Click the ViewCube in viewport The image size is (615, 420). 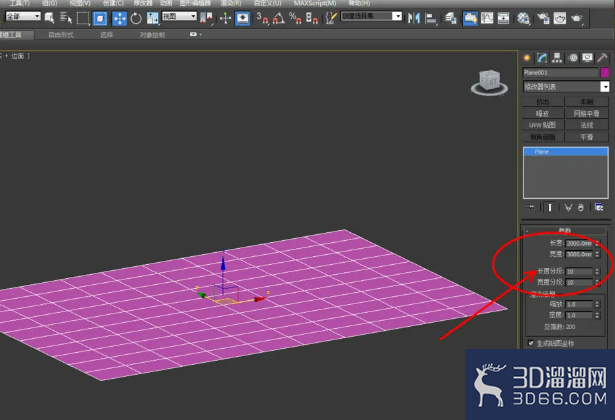tap(489, 82)
